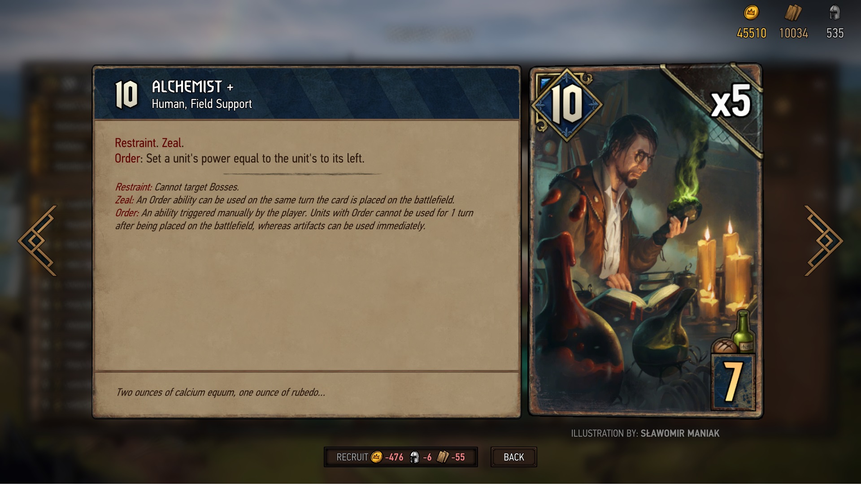Recruit the Alchemist card
Image resolution: width=861 pixels, height=504 pixels.
tap(401, 457)
